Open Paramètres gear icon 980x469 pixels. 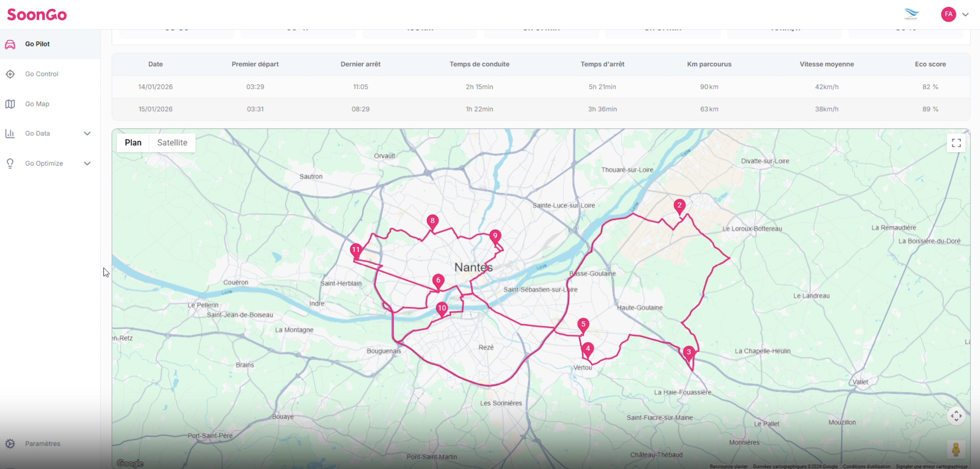click(x=10, y=443)
